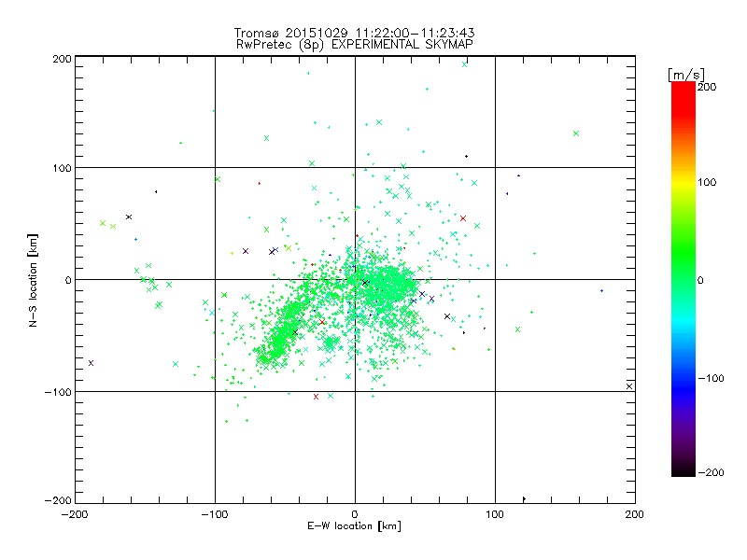This screenshot has width=747, height=560.
Task: Click the red X marker just below the -100 line
Action: (316, 397)
